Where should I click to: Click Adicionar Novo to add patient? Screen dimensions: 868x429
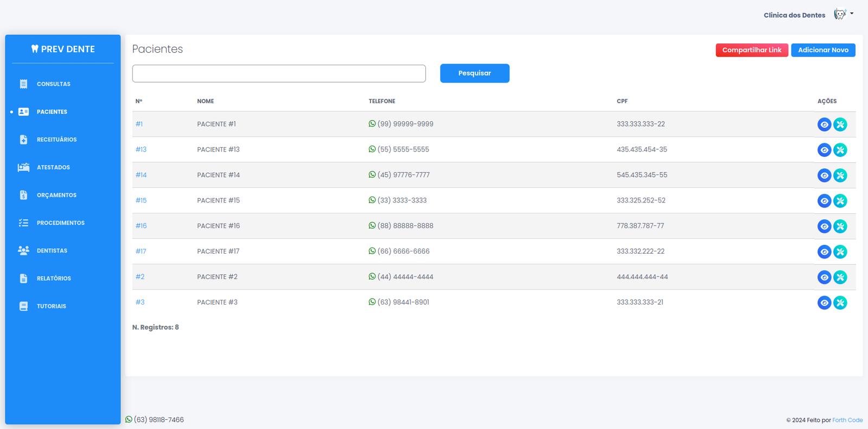pos(823,50)
